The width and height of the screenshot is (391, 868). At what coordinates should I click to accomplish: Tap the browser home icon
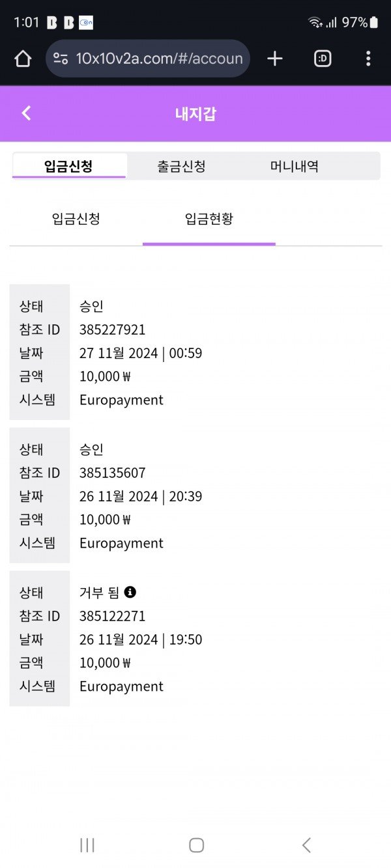pos(23,59)
